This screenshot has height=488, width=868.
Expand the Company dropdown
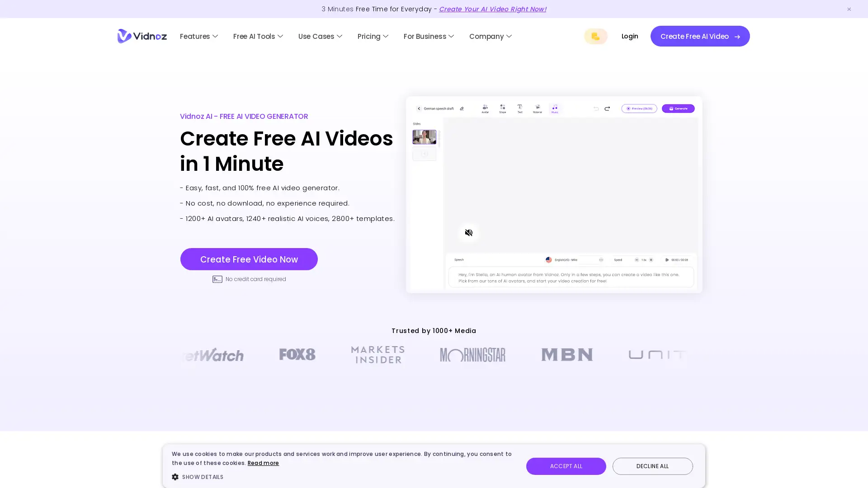(x=491, y=36)
